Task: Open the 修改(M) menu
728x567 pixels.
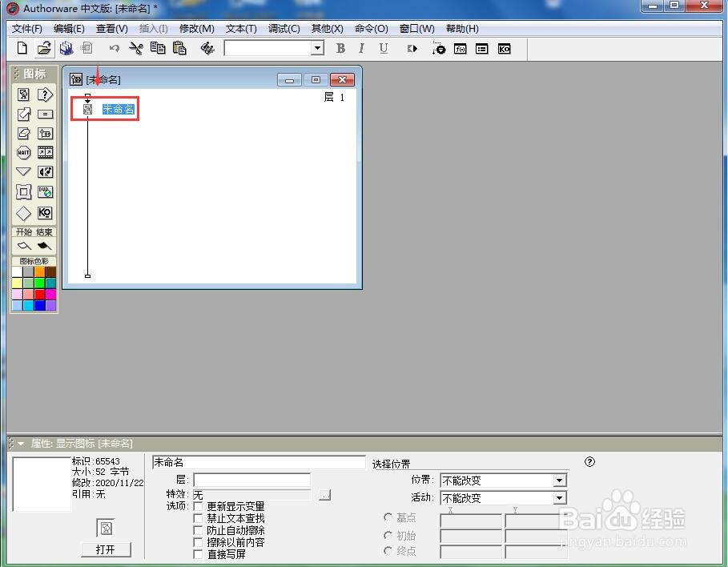Action: pyautogui.click(x=197, y=29)
